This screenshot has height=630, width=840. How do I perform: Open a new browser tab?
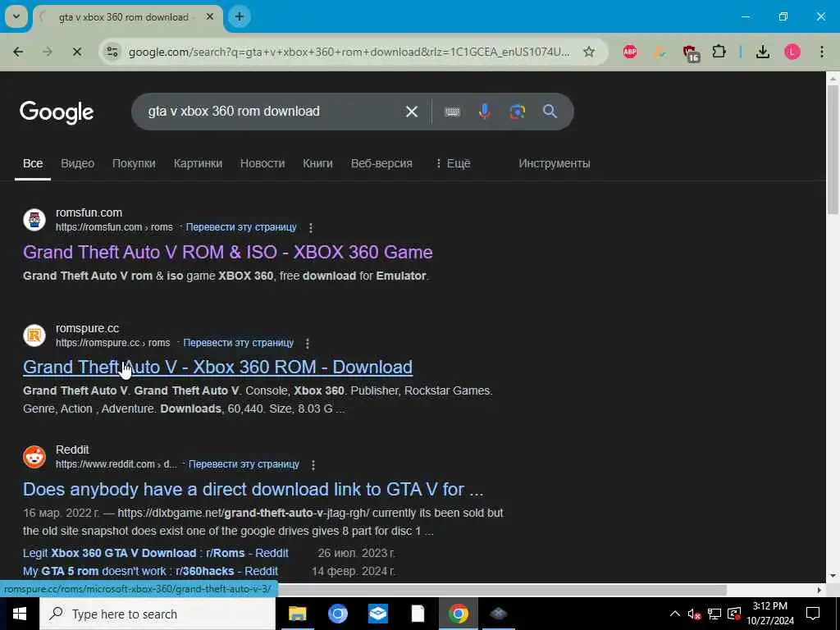coord(240,16)
